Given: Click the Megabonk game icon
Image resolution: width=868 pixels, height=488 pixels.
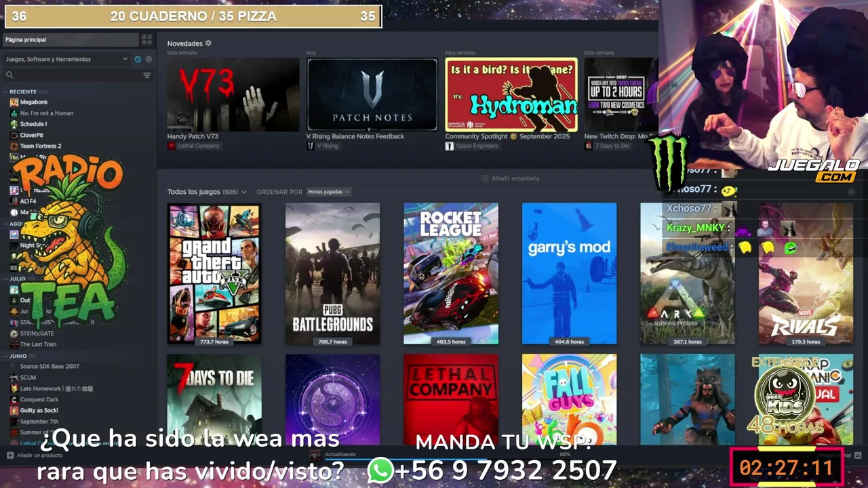Looking at the screenshot, I should tap(14, 102).
